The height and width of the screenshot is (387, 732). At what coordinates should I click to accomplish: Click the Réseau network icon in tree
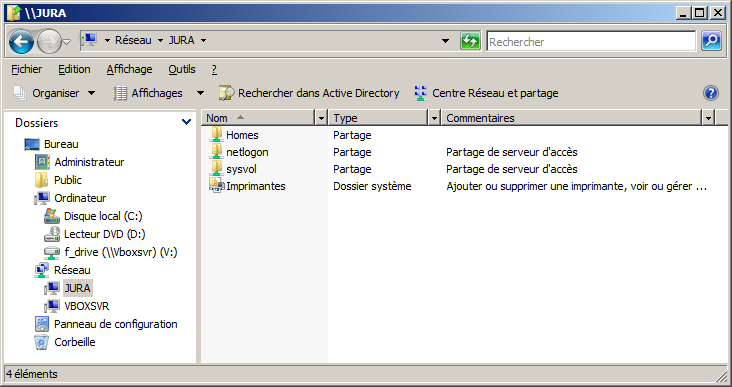click(42, 270)
